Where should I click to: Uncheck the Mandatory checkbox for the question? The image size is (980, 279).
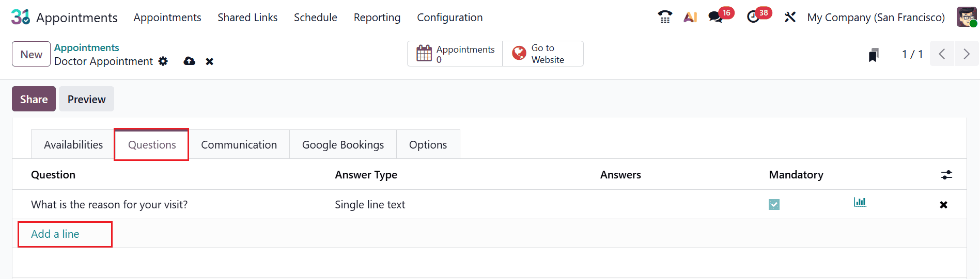[x=774, y=205]
